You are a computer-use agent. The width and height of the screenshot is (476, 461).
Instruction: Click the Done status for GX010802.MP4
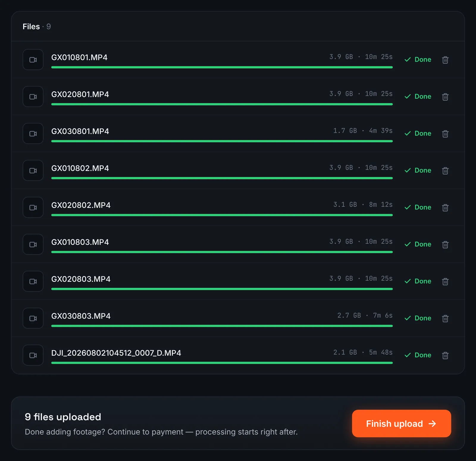pos(418,170)
